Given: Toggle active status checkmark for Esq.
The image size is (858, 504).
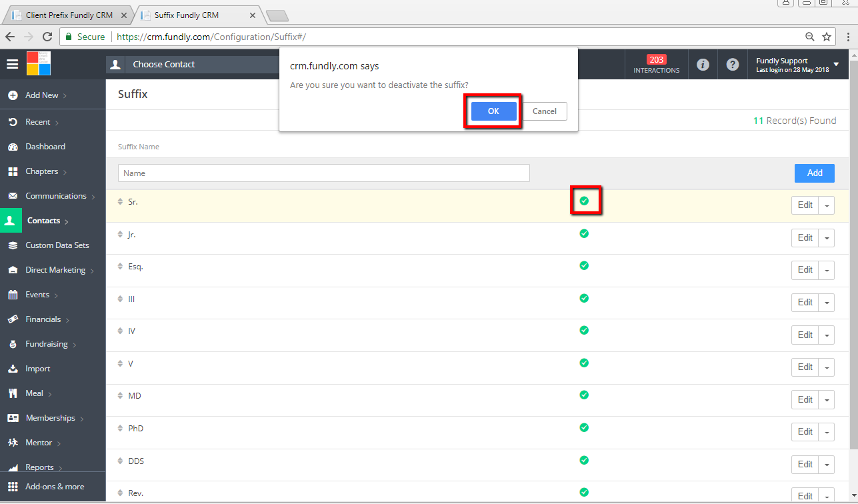Looking at the screenshot, I should click(584, 265).
